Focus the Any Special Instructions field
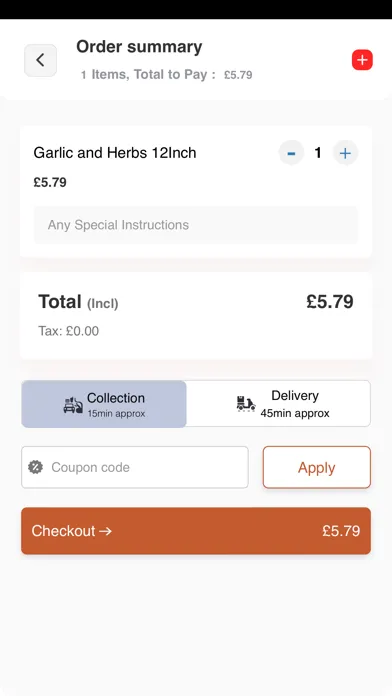The image size is (392, 696). pos(196,225)
